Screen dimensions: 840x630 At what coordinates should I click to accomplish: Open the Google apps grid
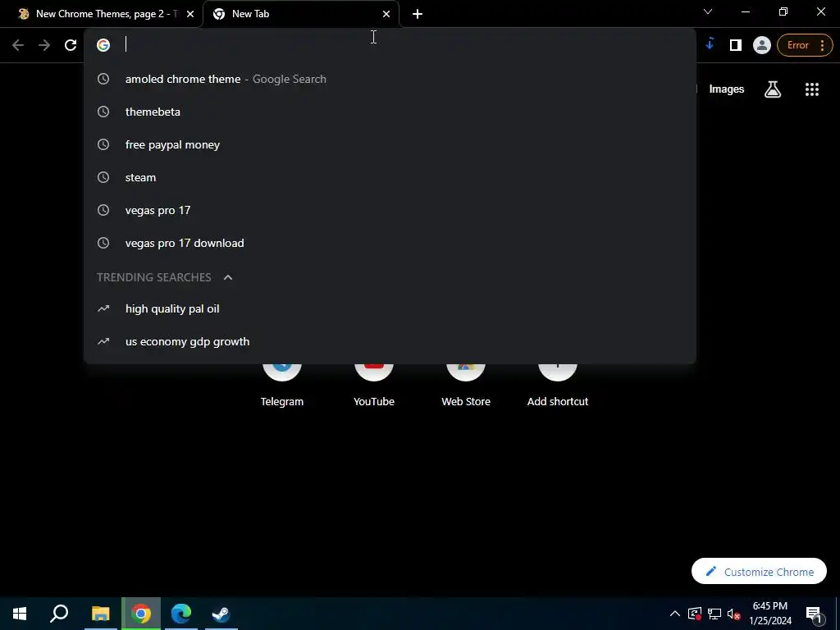coord(811,89)
